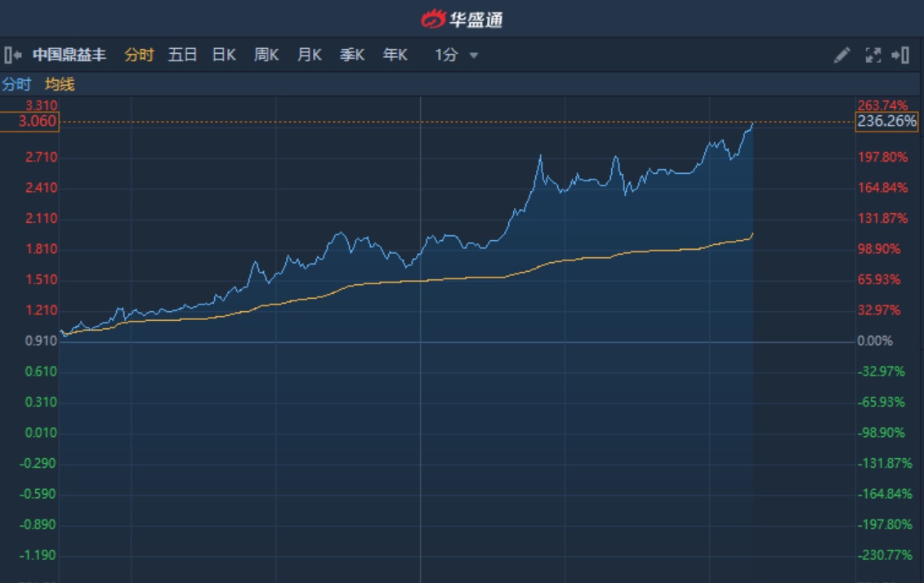The image size is (924, 583).
Task: Toggle fullscreen chart view
Action: click(873, 56)
